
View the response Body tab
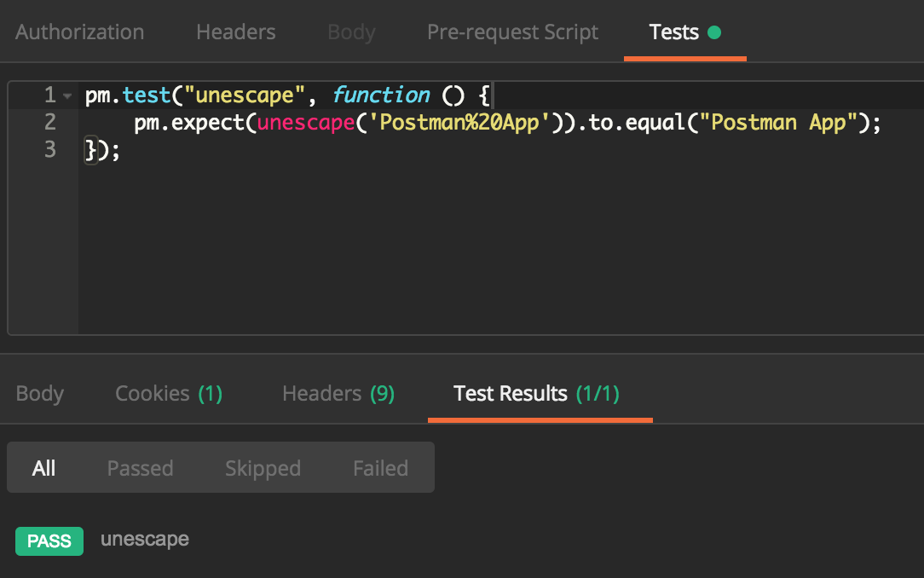click(x=39, y=393)
